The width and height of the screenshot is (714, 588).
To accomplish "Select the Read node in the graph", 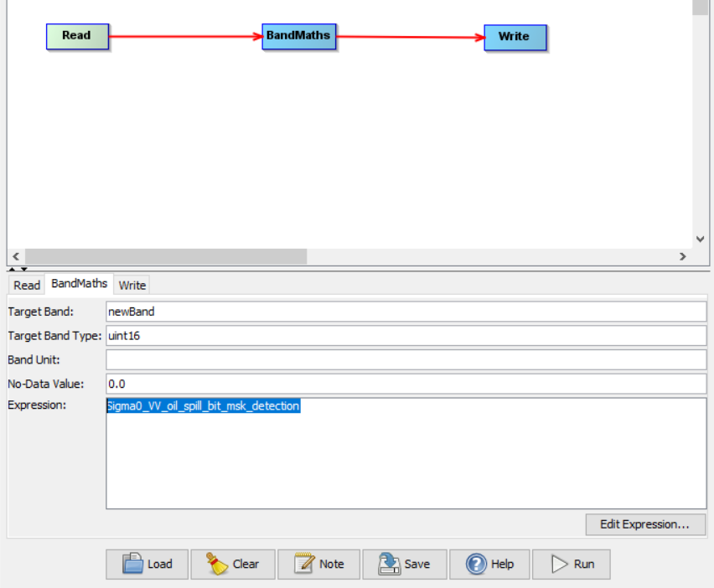I will click(77, 36).
